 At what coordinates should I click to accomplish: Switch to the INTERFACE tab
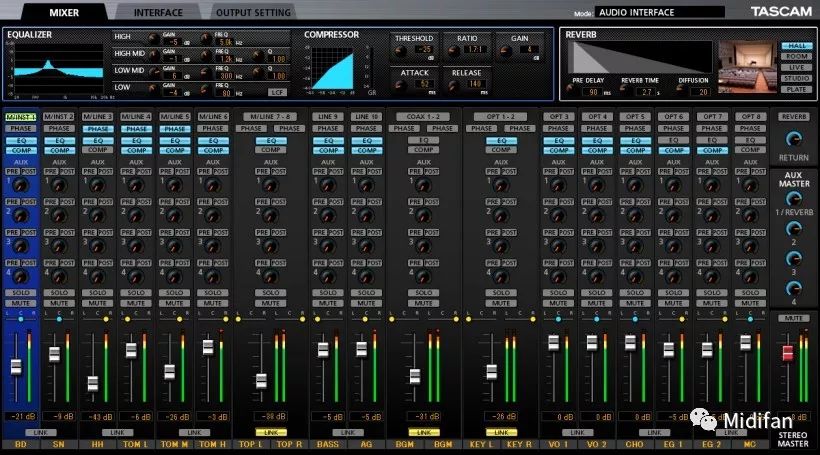pyautogui.click(x=158, y=13)
